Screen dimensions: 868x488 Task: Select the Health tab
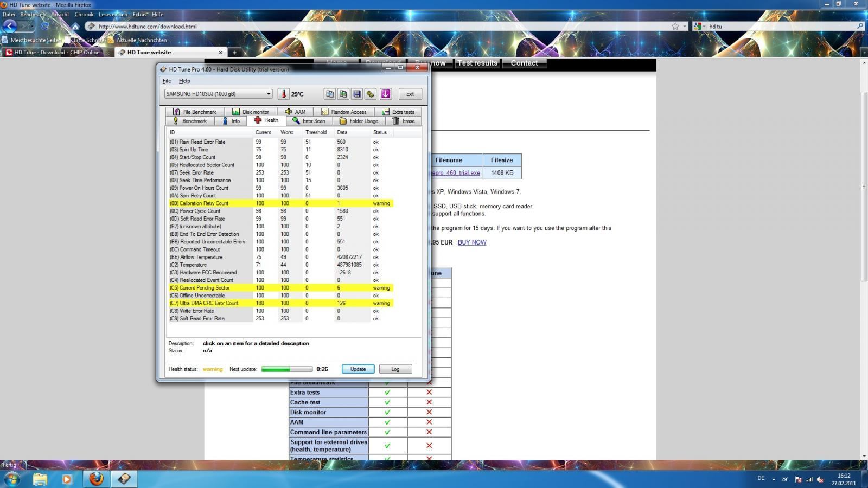(266, 120)
